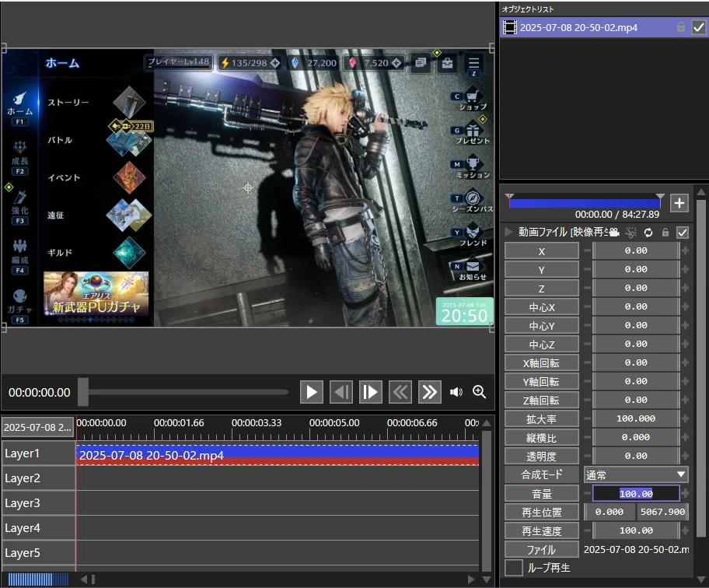The image size is (709, 588).
Task: Click the プレゼント gift icon in the preview
Action: (x=473, y=130)
